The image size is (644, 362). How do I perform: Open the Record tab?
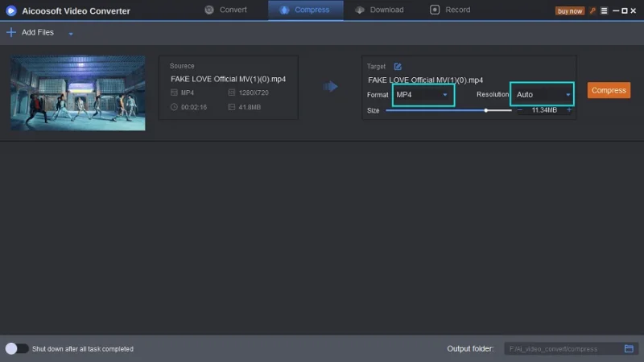[450, 10]
